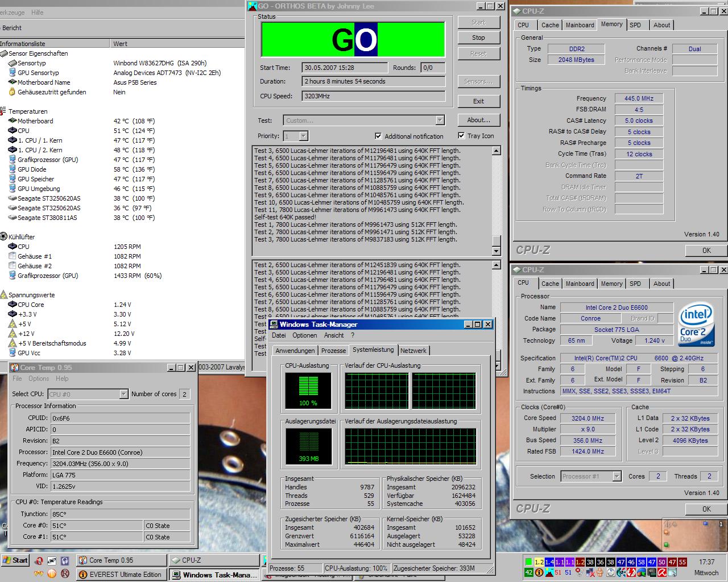Click the CPU Speed 3203MHz field
This screenshot has height=582, width=728.
(373, 96)
